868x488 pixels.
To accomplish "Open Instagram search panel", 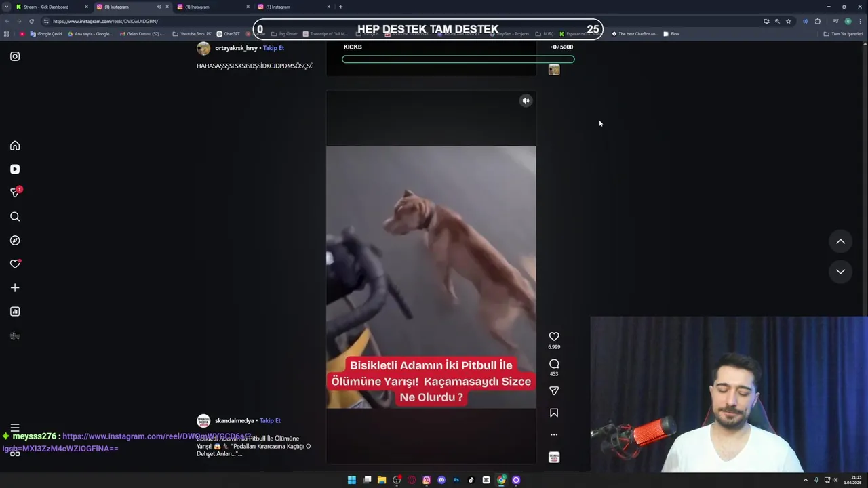I will (x=15, y=217).
